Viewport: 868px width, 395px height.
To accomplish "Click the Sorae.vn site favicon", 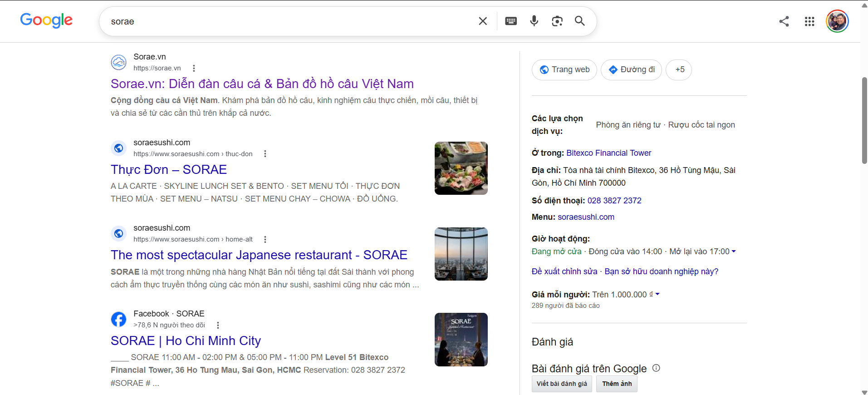I will click(119, 62).
